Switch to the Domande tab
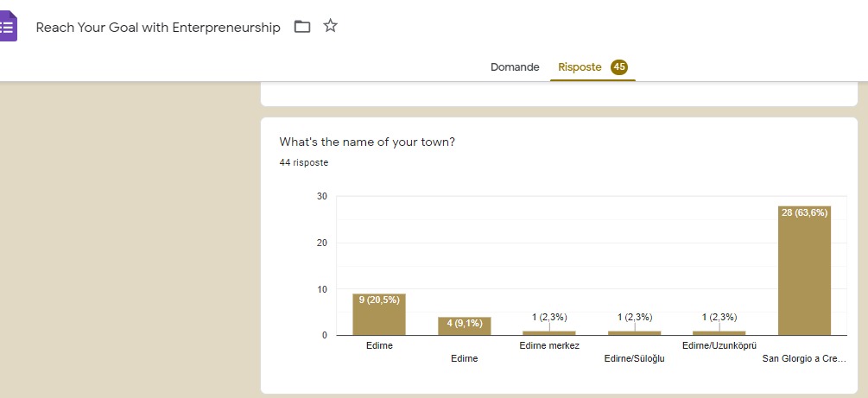Image resolution: width=868 pixels, height=398 pixels. coord(515,67)
